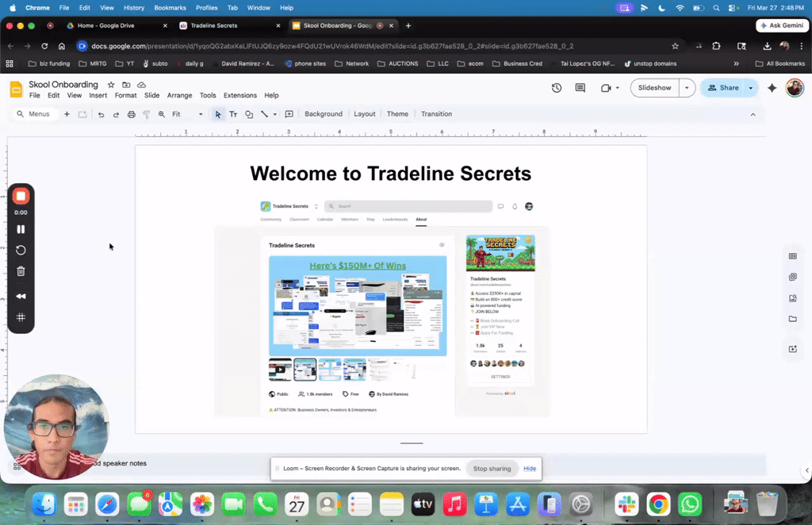The width and height of the screenshot is (812, 525).
Task: Click Ask Gemini button
Action: point(782,25)
